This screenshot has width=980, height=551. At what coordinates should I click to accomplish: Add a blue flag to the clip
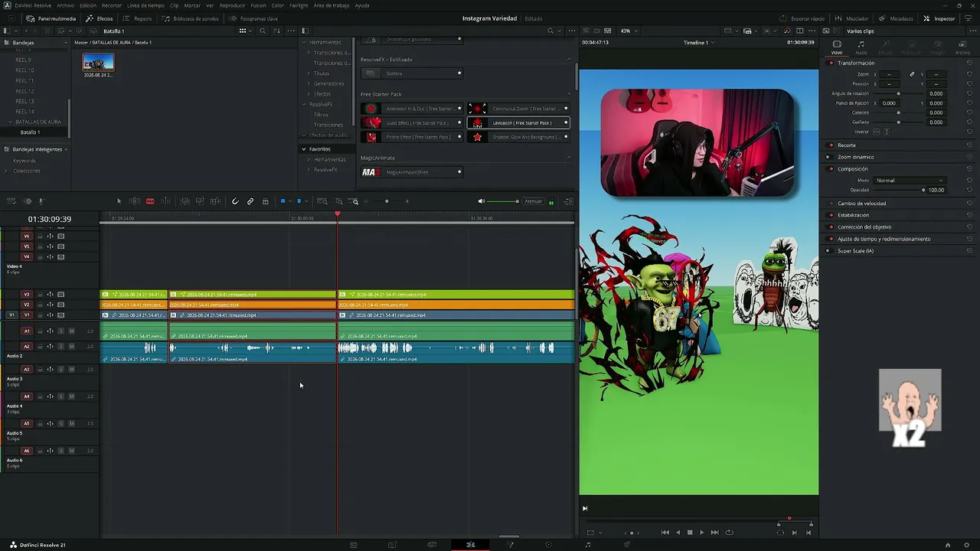click(283, 201)
